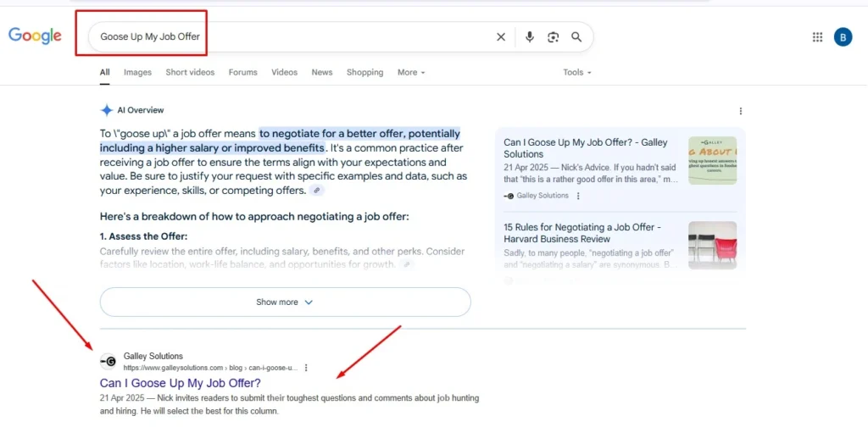Click the Galley green thumbnail image

[712, 160]
